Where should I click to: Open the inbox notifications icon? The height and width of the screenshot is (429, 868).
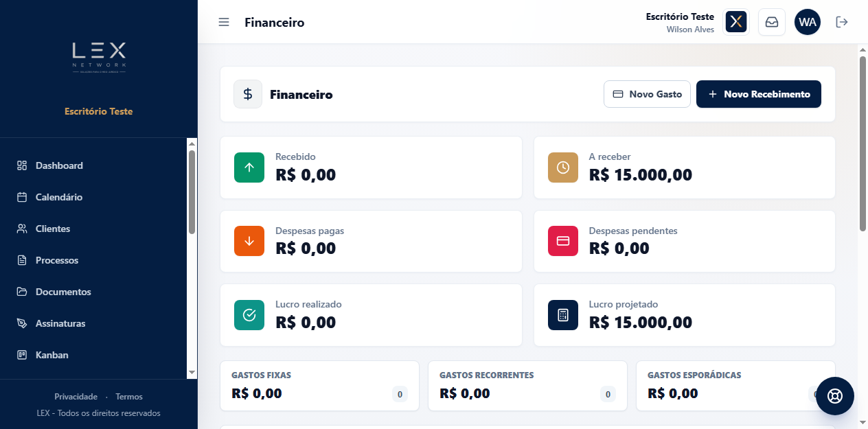pyautogui.click(x=772, y=22)
